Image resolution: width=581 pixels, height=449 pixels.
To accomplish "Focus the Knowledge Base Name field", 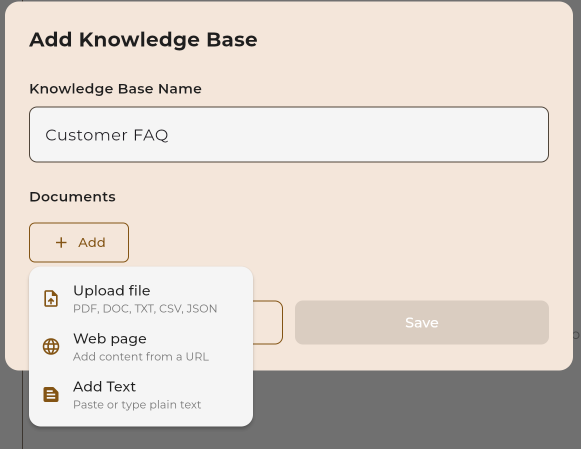I will click(289, 134).
